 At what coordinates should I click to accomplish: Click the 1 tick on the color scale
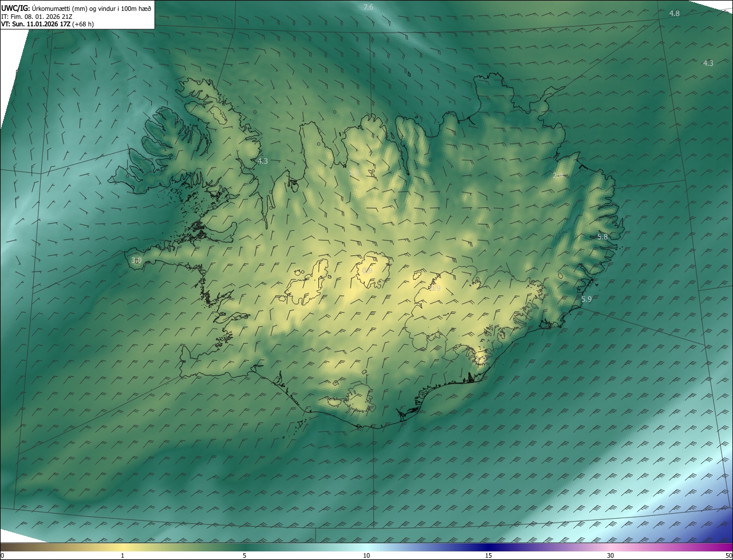pos(123,555)
